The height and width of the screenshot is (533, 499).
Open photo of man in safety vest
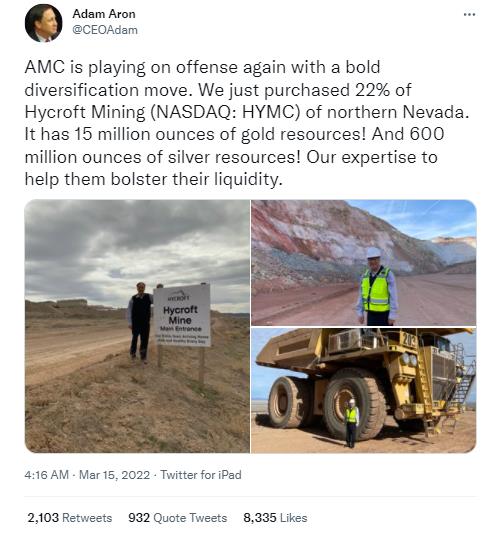pos(363,263)
